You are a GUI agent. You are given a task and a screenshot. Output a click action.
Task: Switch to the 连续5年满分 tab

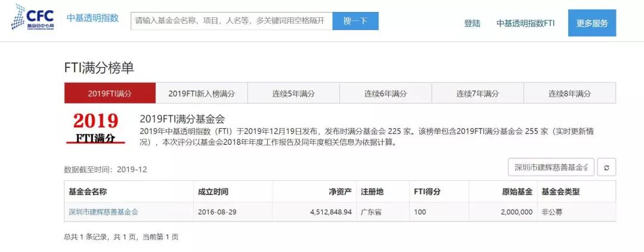293,93
